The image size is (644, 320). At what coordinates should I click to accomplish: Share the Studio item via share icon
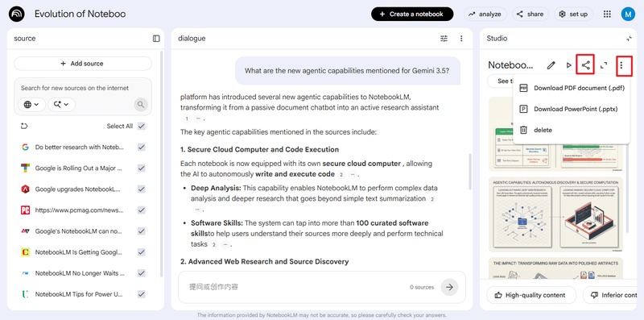(x=586, y=65)
